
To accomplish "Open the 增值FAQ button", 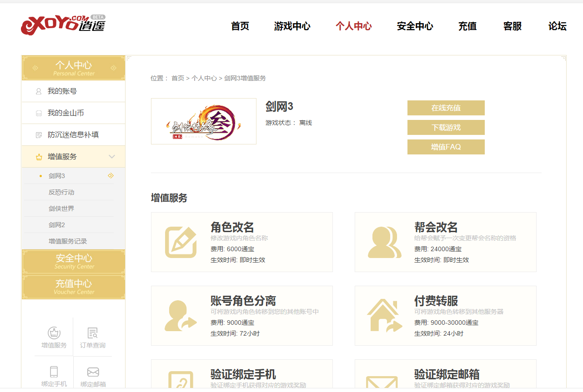I will 446,147.
